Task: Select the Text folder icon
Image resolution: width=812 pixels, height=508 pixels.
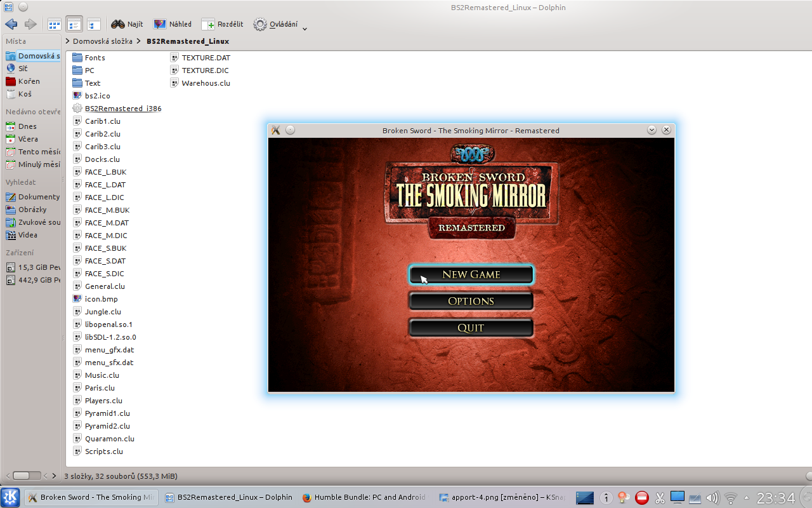Action: tap(77, 83)
